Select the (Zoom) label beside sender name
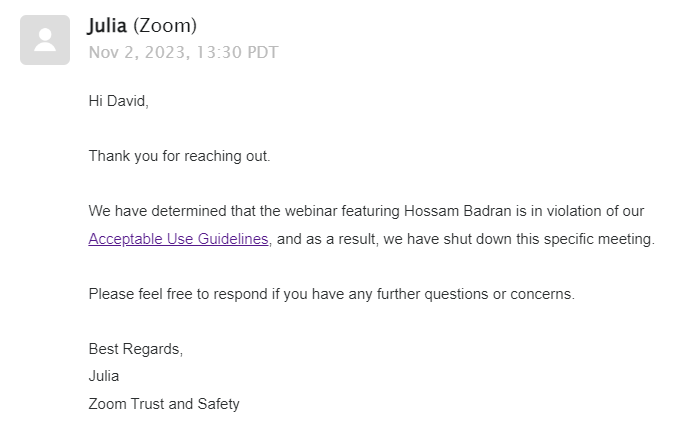The height and width of the screenshot is (437, 687). pos(165,25)
